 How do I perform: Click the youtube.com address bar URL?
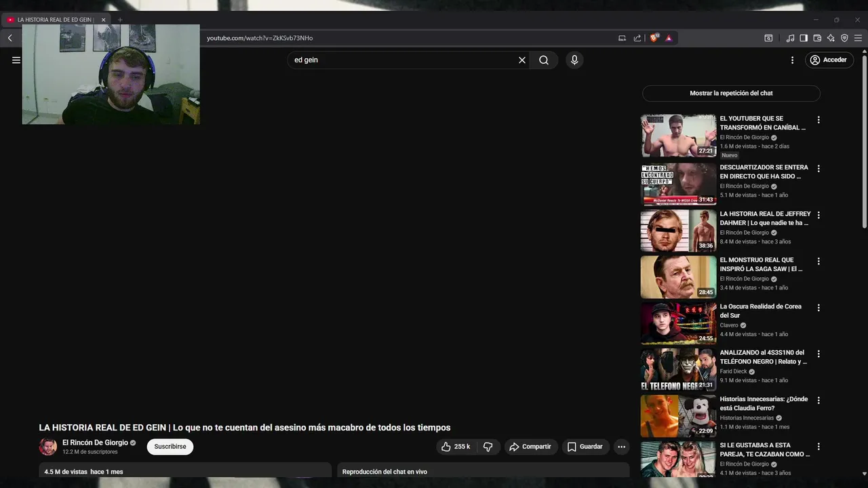[260, 38]
